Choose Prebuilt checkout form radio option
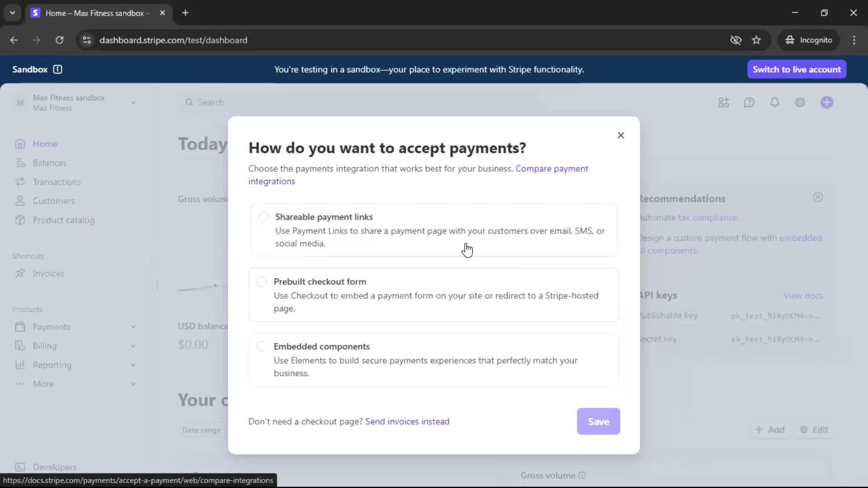This screenshot has width=868, height=488. click(x=262, y=282)
